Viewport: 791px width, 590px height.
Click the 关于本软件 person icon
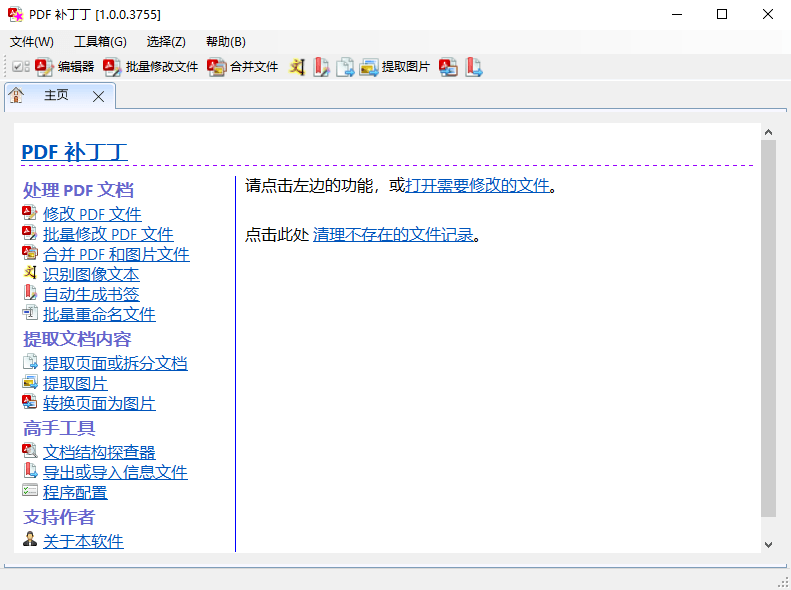pyautogui.click(x=30, y=540)
